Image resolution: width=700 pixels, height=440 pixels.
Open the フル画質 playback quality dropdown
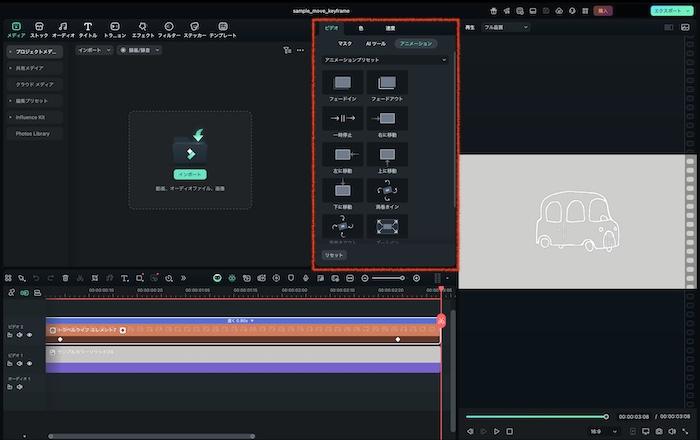(x=505, y=28)
